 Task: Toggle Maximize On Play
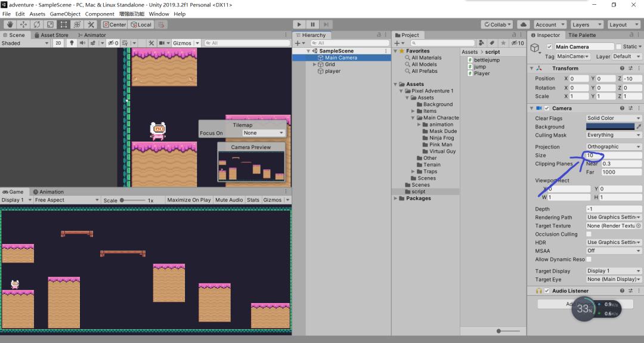pos(189,200)
